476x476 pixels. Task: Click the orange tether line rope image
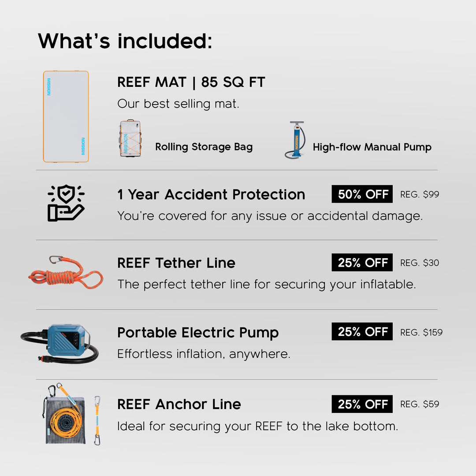click(x=66, y=272)
